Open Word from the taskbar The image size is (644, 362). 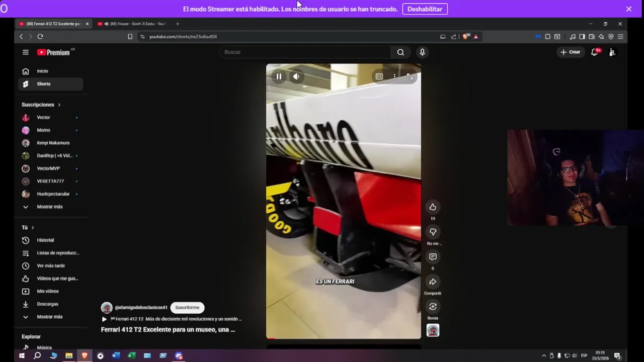click(116, 355)
